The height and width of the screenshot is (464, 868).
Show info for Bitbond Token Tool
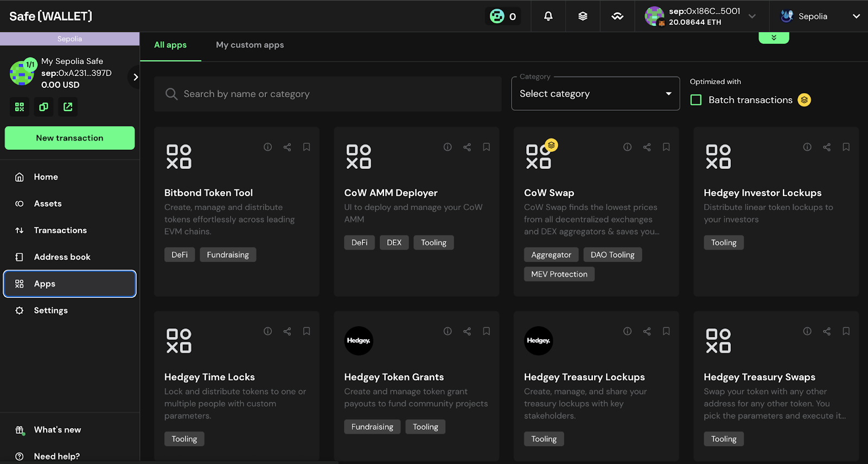(267, 147)
